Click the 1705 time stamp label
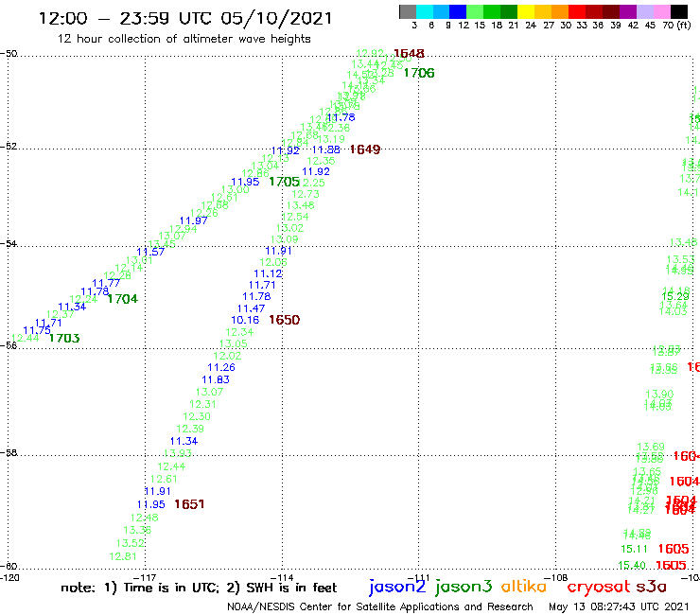 point(285,182)
